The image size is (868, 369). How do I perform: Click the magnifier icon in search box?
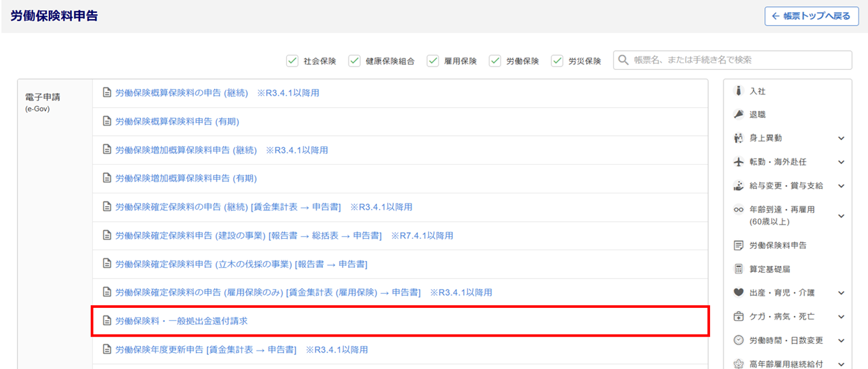coord(624,60)
